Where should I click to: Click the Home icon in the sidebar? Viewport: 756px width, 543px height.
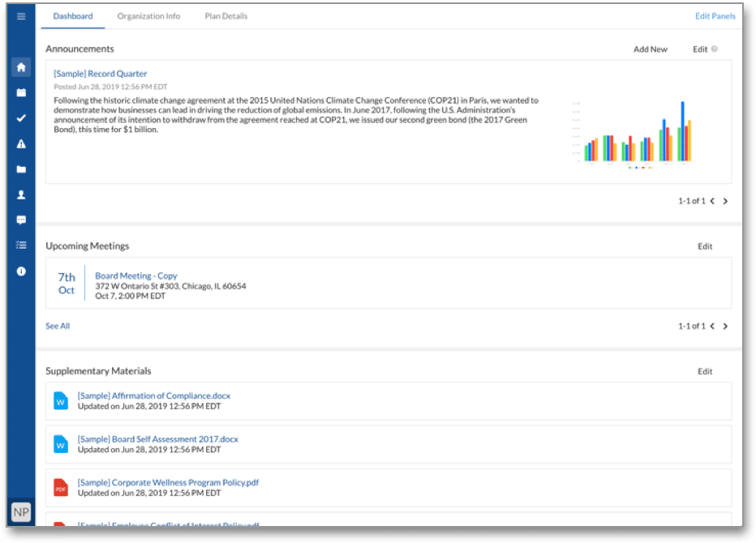21,67
